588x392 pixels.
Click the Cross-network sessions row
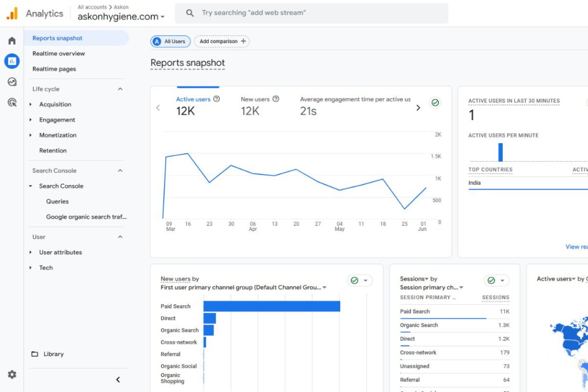point(455,353)
